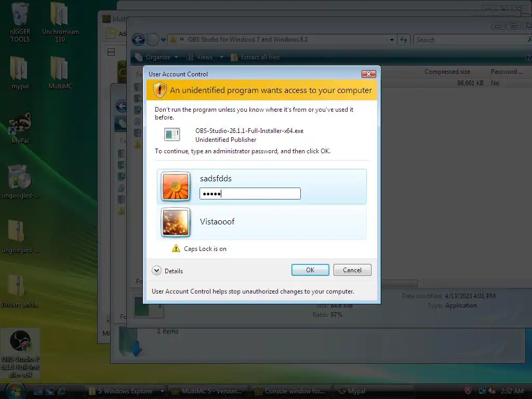Image resolution: width=532 pixels, height=399 pixels.
Task: Click the OBS Studio address bar path
Action: (248, 39)
